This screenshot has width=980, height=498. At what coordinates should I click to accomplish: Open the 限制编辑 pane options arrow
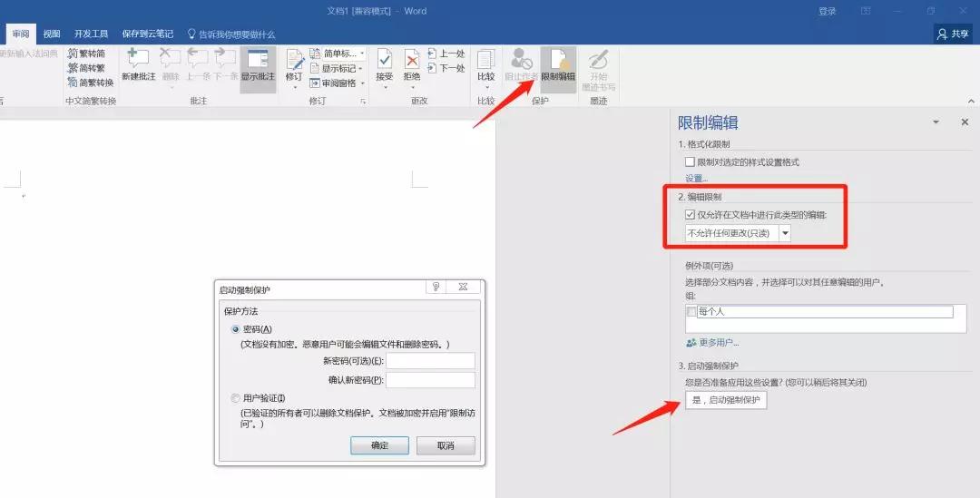(x=936, y=122)
